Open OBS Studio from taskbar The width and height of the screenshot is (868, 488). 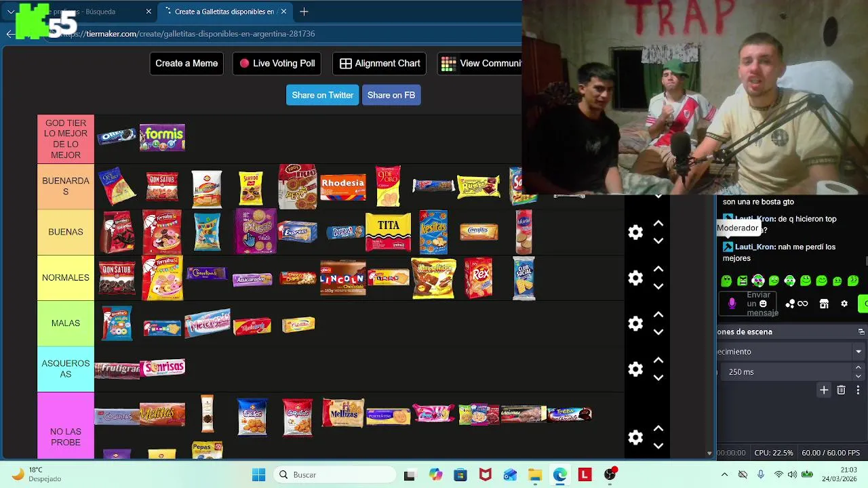click(610, 474)
